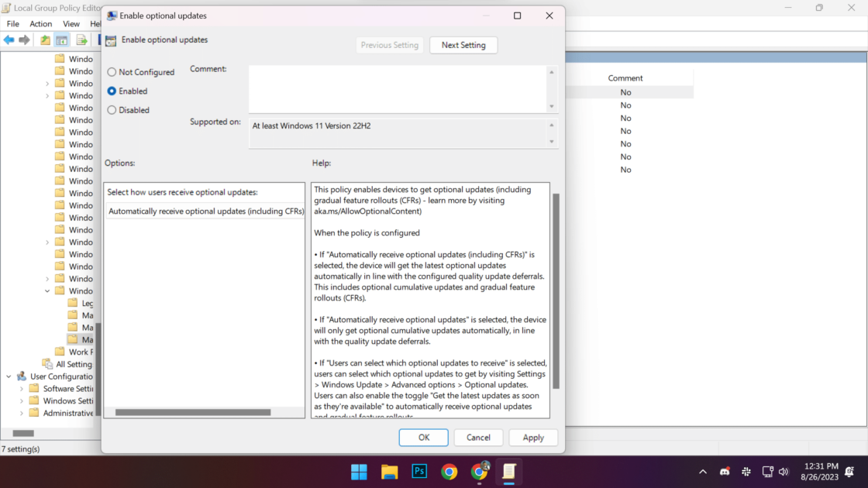Viewport: 868px width, 488px height.
Task: Open the optional updates selection dropdown
Action: pos(205,211)
